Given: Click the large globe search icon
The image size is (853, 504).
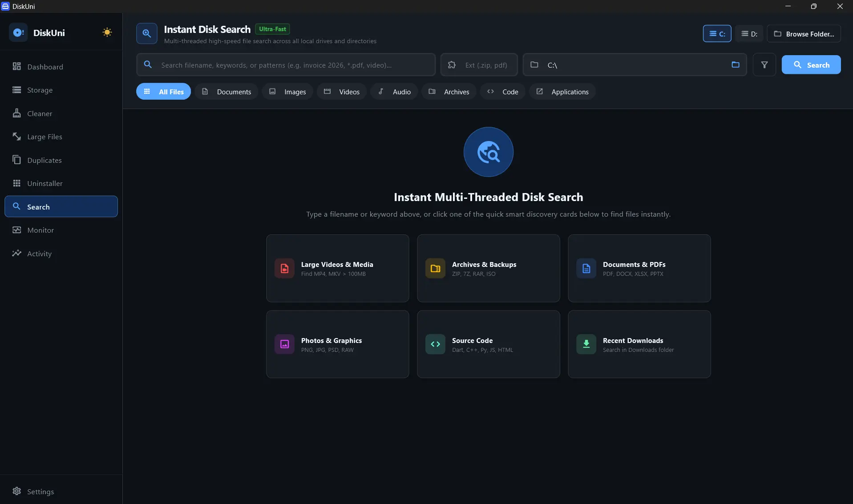Looking at the screenshot, I should click(x=489, y=152).
